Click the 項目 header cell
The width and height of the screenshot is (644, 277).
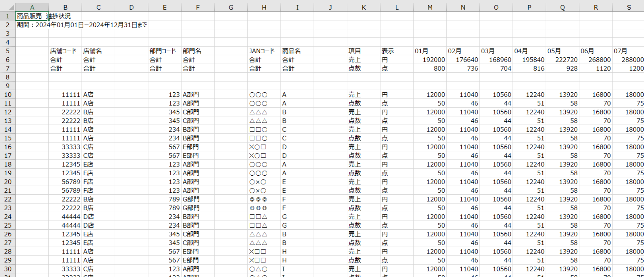[364, 51]
